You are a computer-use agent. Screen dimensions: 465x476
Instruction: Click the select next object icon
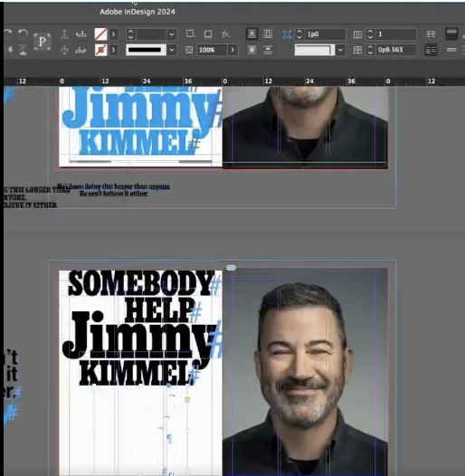coord(81,50)
